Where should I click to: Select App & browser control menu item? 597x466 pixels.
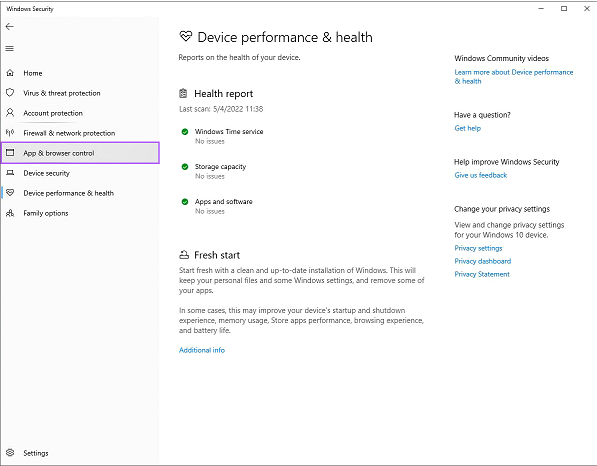point(80,153)
